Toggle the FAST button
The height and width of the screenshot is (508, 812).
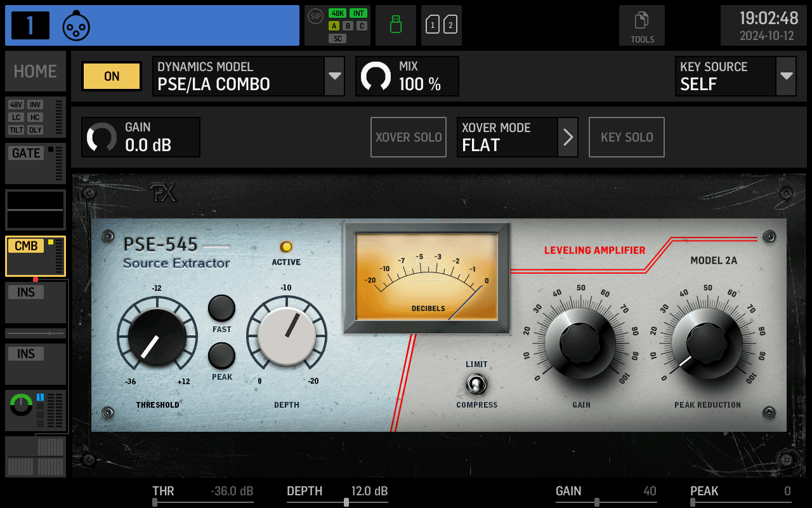click(222, 308)
